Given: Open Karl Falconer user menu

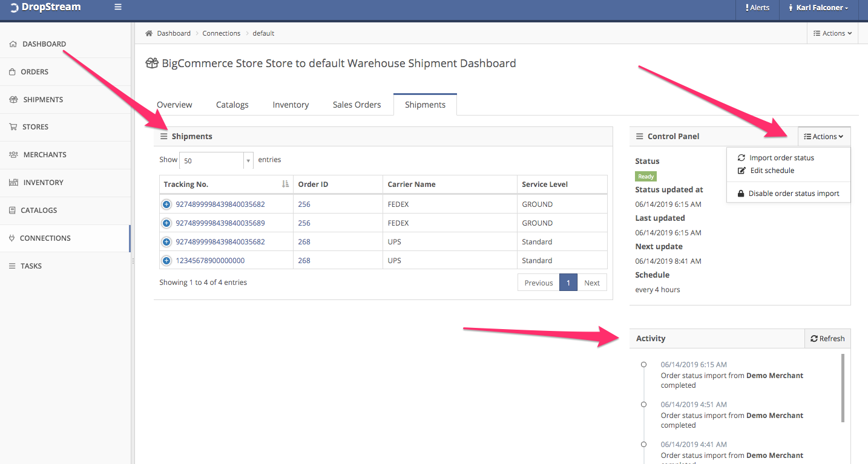Looking at the screenshot, I should click(x=818, y=8).
